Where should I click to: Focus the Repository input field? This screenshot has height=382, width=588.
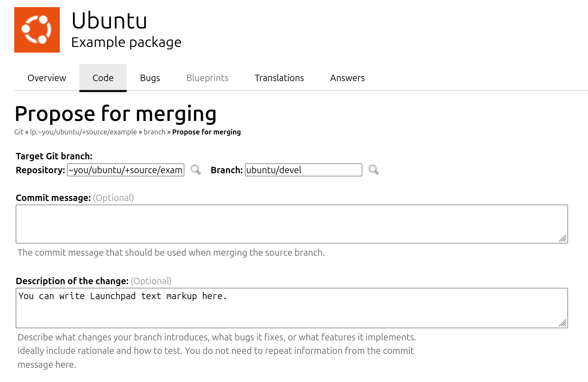tap(126, 170)
